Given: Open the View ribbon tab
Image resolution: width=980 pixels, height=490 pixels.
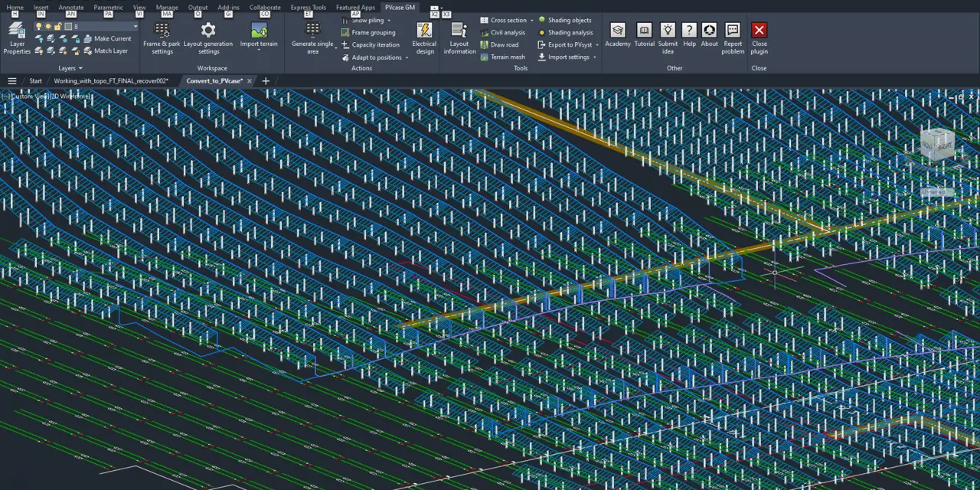Looking at the screenshot, I should [139, 8].
